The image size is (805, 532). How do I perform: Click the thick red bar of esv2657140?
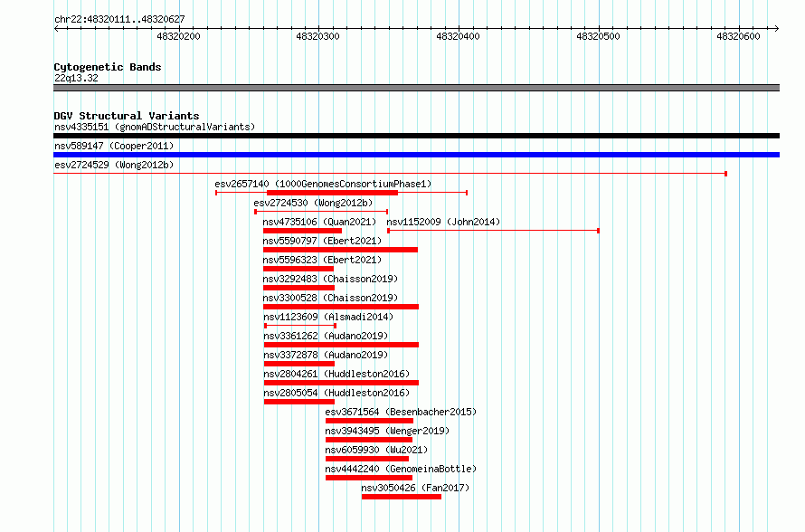[x=332, y=193]
